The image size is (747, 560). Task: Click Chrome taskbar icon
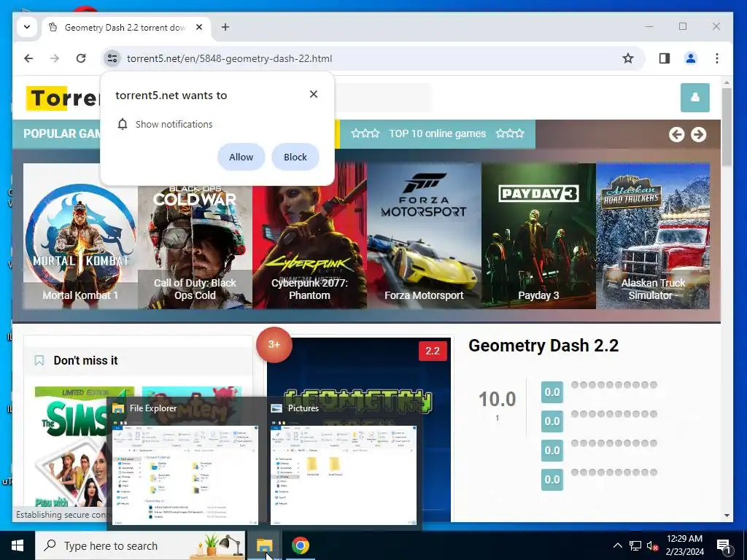click(x=300, y=545)
